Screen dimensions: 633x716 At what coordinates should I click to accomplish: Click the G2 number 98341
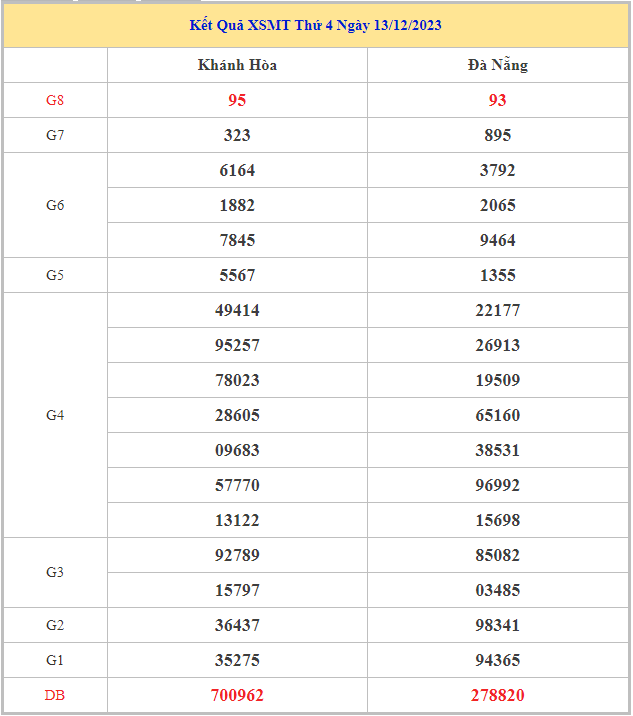(x=497, y=625)
